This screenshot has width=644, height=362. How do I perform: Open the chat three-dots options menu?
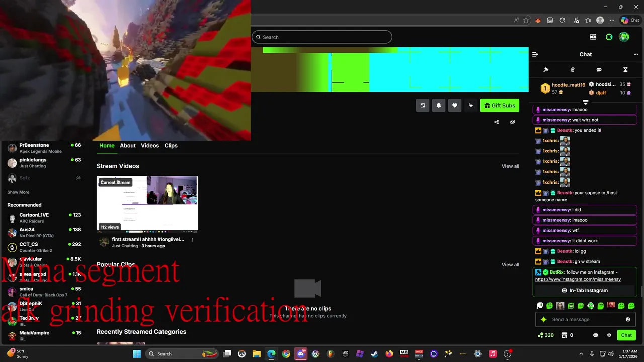635,54
